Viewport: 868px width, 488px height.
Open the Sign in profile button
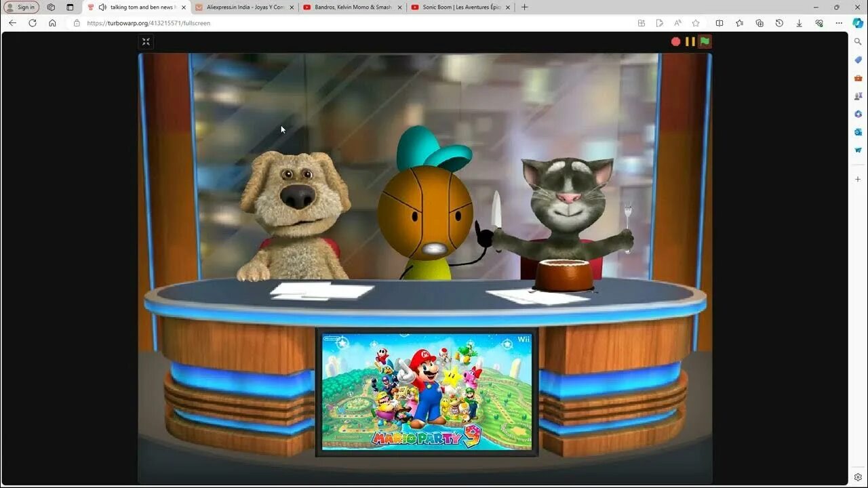click(22, 7)
